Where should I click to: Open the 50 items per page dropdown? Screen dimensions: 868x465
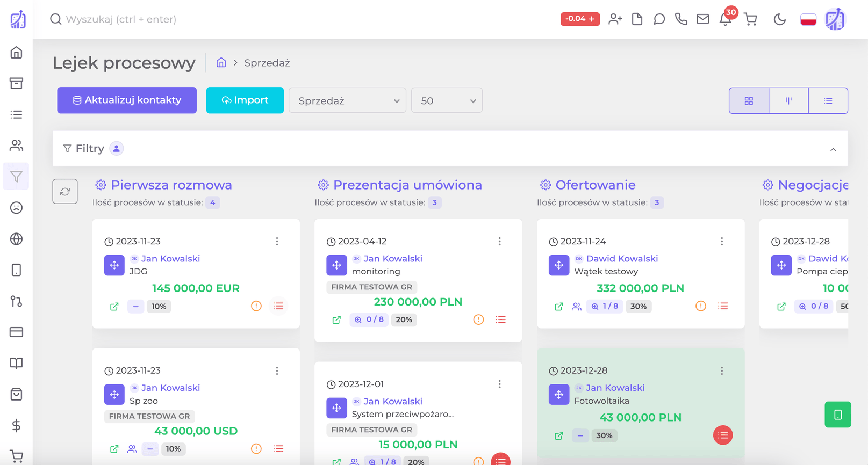click(x=447, y=100)
